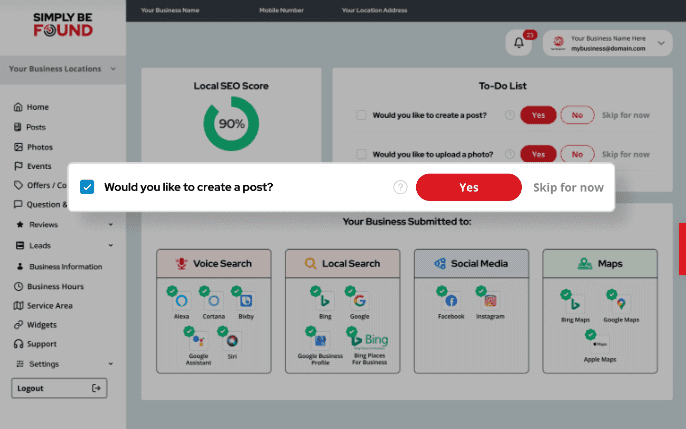Uncheck the highlighted create a post checkbox
Image resolution: width=686 pixels, height=429 pixels.
(x=87, y=187)
